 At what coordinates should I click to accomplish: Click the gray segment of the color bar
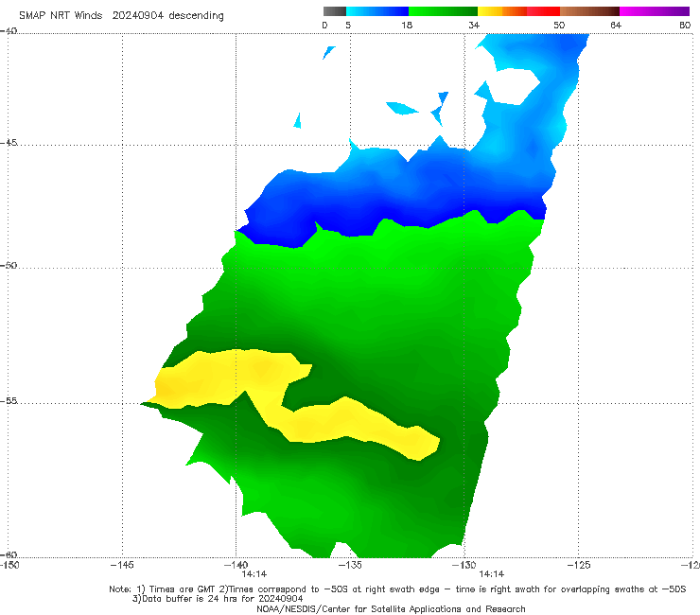coord(335,11)
